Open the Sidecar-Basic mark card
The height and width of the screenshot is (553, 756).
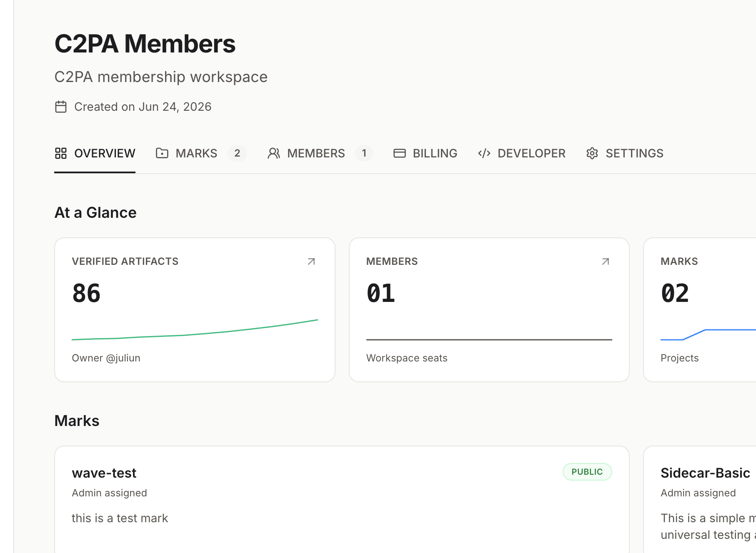coord(700,500)
